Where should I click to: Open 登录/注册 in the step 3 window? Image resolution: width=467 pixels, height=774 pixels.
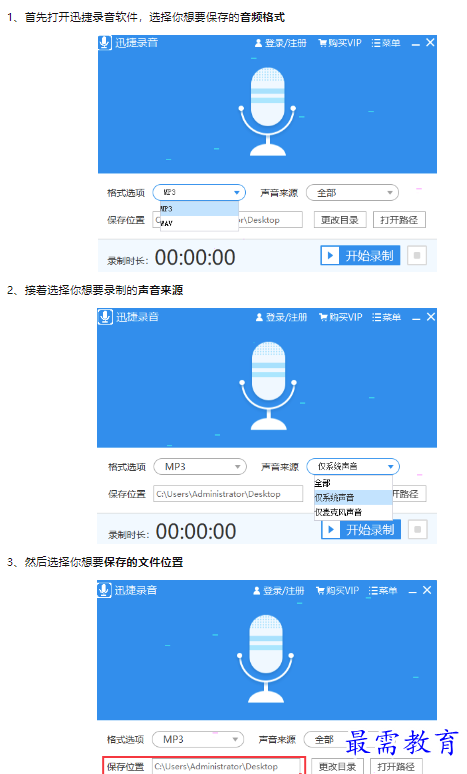click(x=278, y=590)
